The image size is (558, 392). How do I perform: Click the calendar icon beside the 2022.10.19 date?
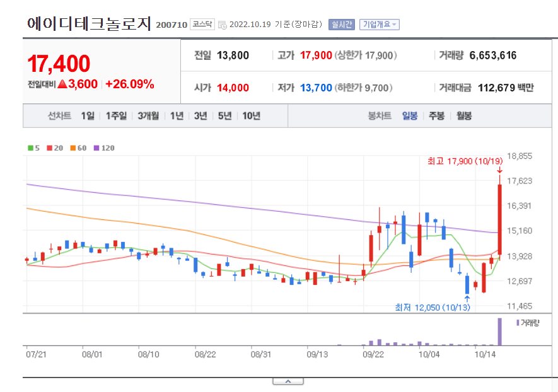pos(223,25)
